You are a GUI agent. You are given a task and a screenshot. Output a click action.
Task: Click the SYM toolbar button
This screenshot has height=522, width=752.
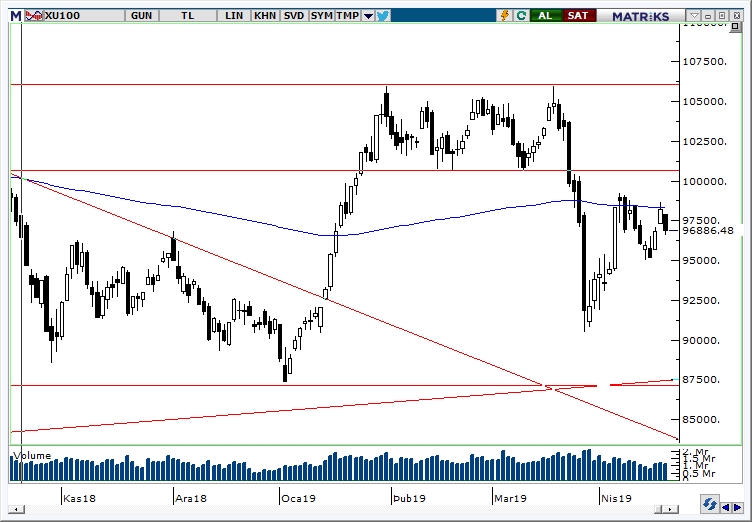[321, 16]
